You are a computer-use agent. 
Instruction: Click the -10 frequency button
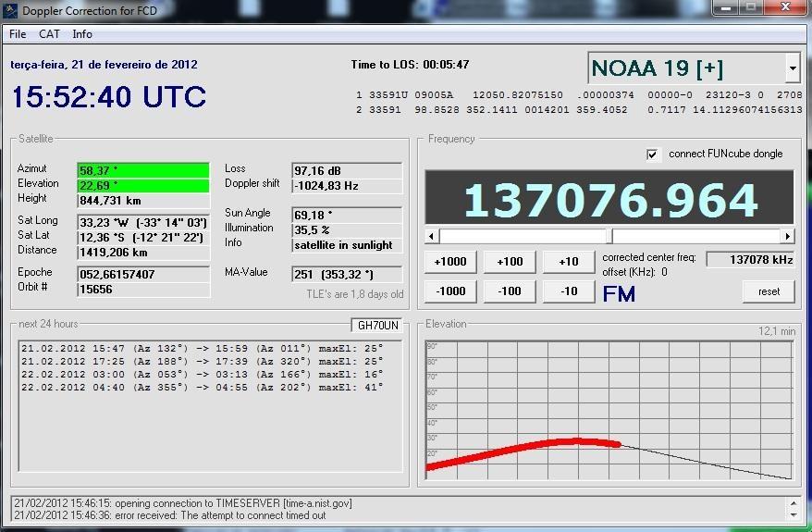(x=568, y=291)
